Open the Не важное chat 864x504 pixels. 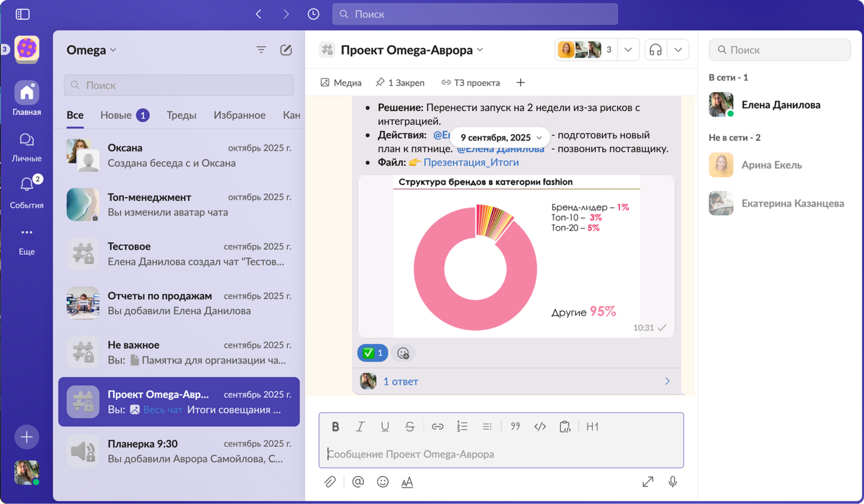point(179,352)
